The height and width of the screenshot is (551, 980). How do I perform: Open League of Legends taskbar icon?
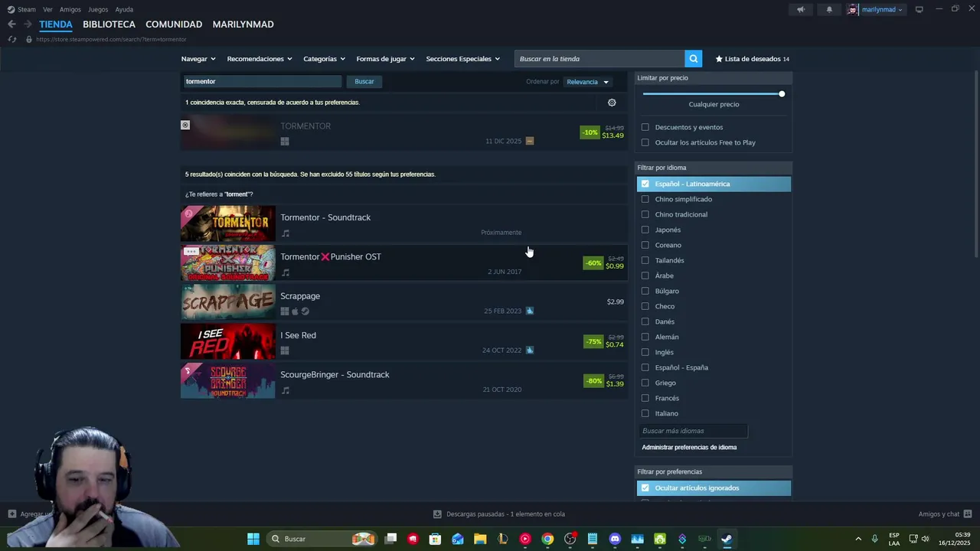click(502, 539)
